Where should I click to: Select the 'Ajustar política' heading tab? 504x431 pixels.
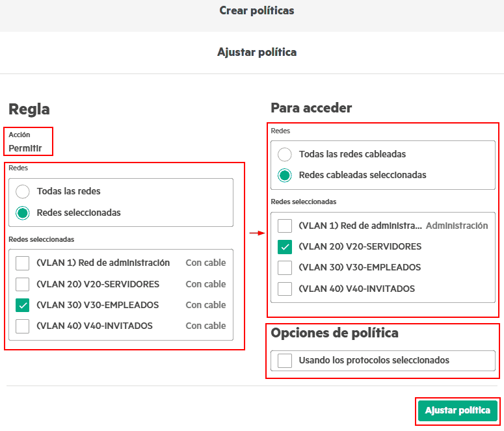(256, 52)
